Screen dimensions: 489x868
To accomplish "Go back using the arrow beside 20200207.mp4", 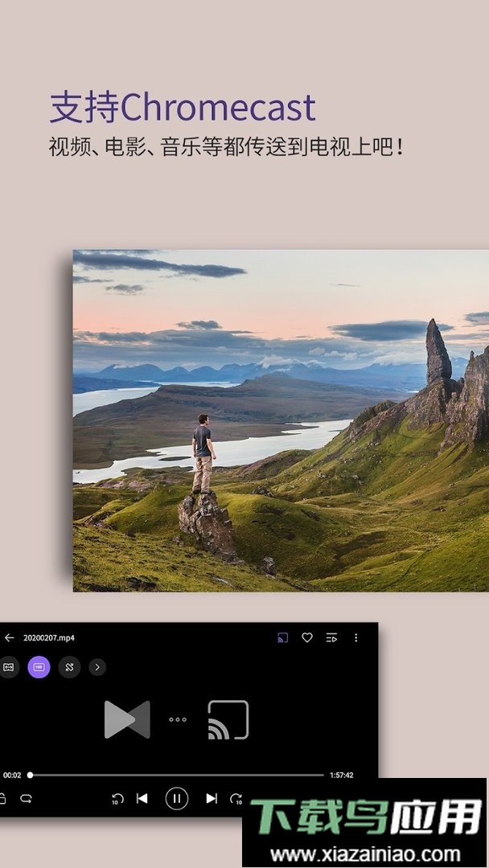I will click(x=9, y=637).
